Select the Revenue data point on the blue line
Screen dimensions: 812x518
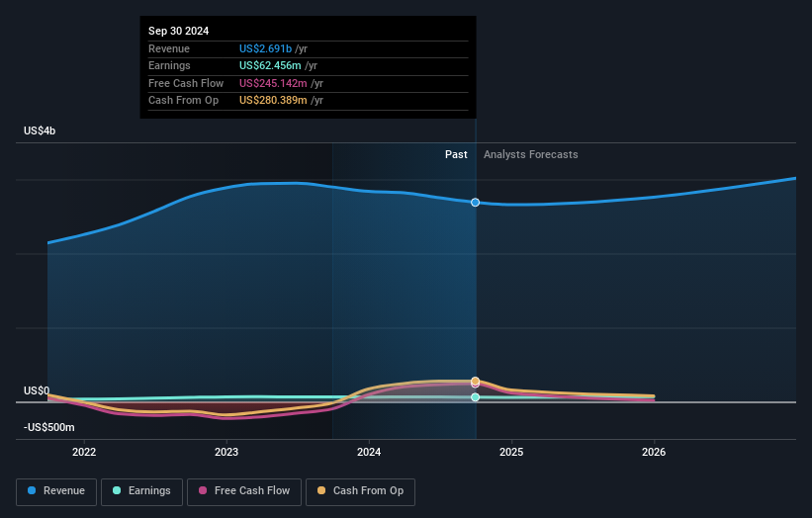pos(475,203)
